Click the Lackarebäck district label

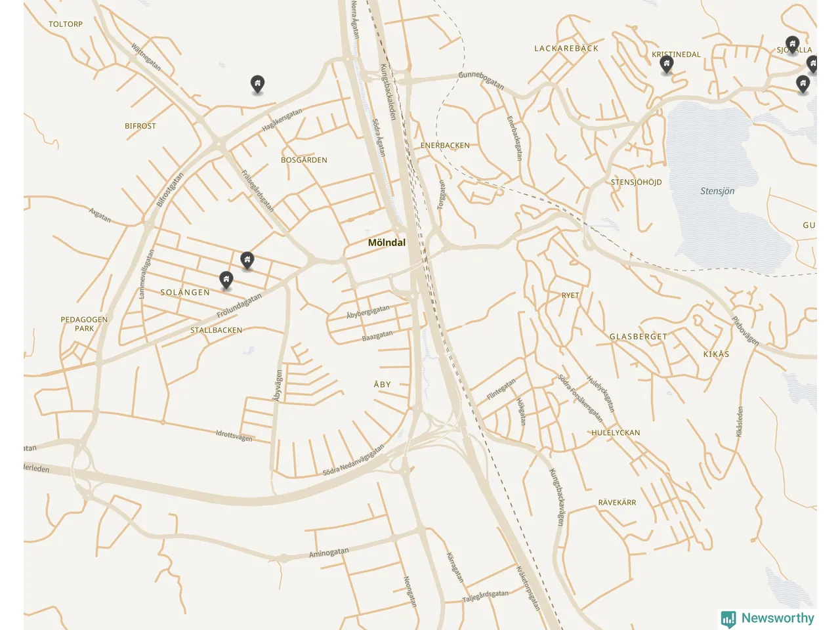[x=566, y=49]
